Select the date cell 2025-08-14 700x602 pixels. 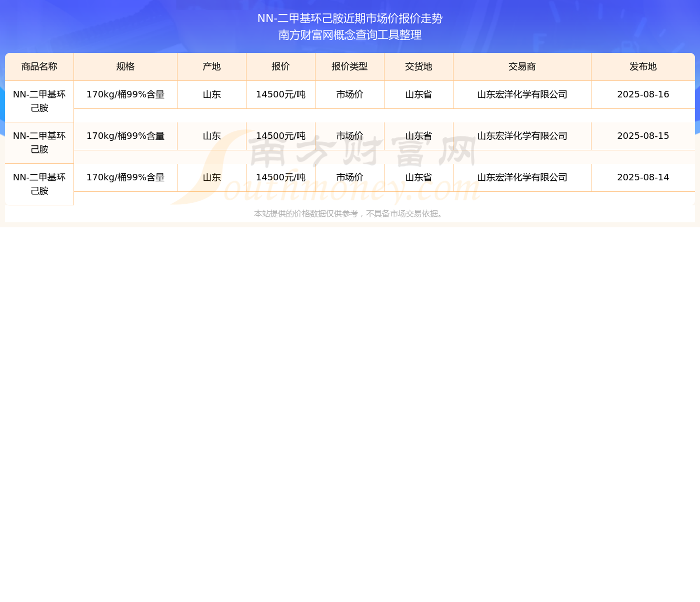tap(643, 177)
